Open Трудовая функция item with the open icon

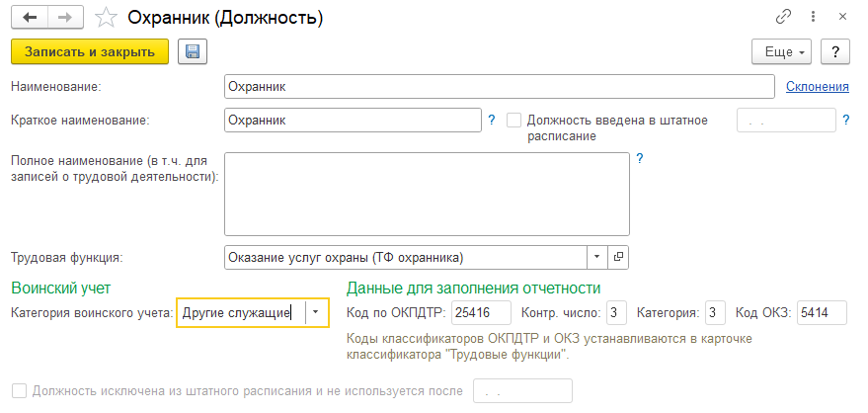(618, 257)
